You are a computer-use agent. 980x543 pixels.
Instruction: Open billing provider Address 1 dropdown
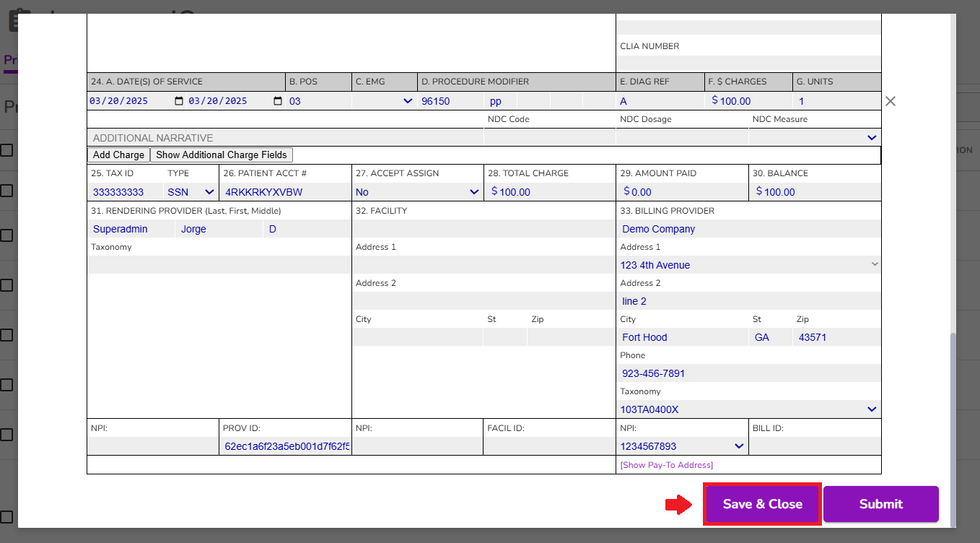point(748,264)
